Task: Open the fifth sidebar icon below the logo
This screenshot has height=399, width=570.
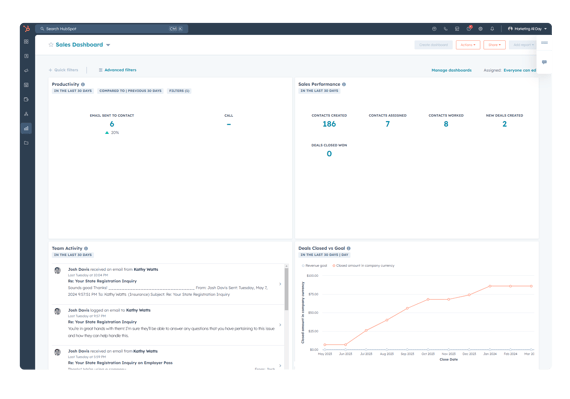Action: click(x=26, y=99)
